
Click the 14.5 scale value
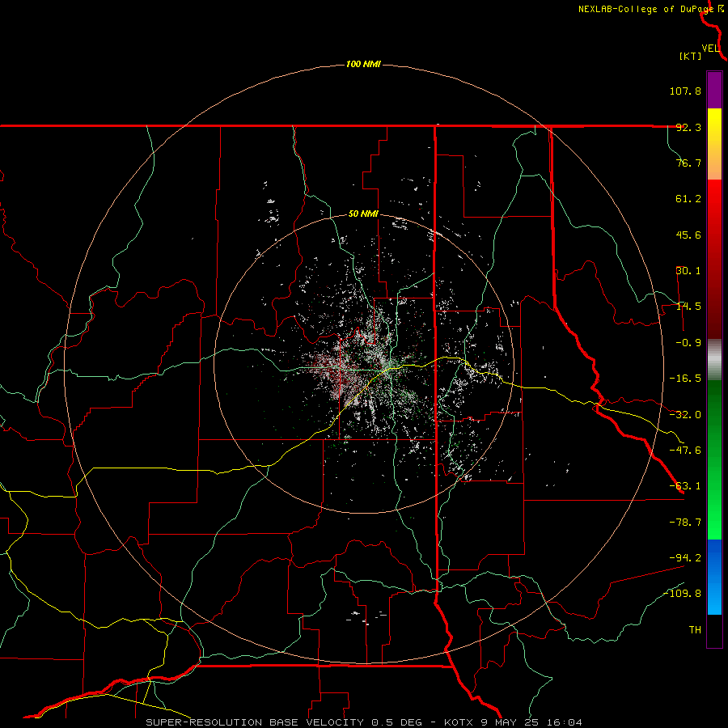[x=688, y=307]
